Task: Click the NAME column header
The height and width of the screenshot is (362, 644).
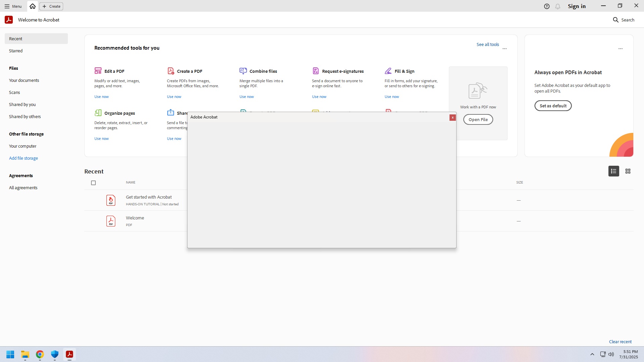Action: tap(130, 183)
